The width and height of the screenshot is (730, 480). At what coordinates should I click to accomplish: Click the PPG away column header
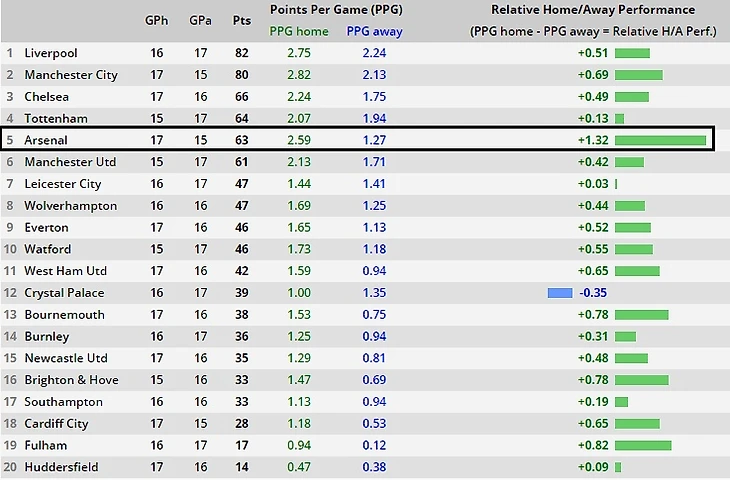[x=374, y=31]
